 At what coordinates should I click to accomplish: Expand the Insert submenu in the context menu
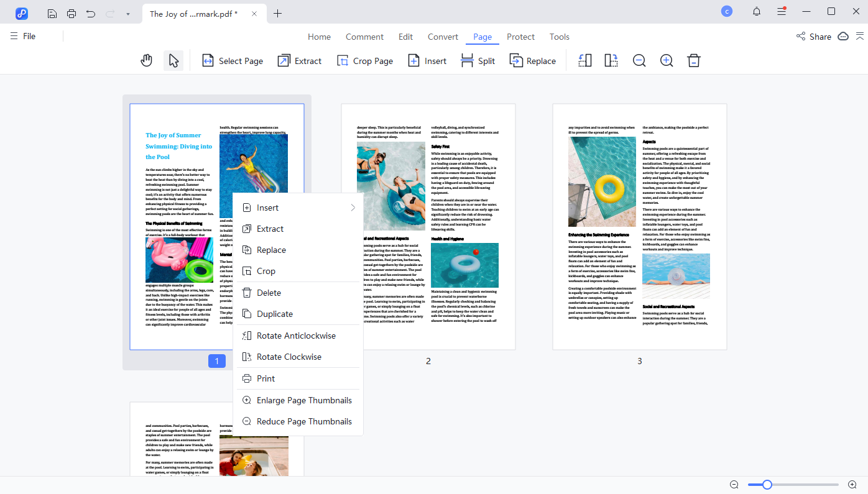click(266, 208)
